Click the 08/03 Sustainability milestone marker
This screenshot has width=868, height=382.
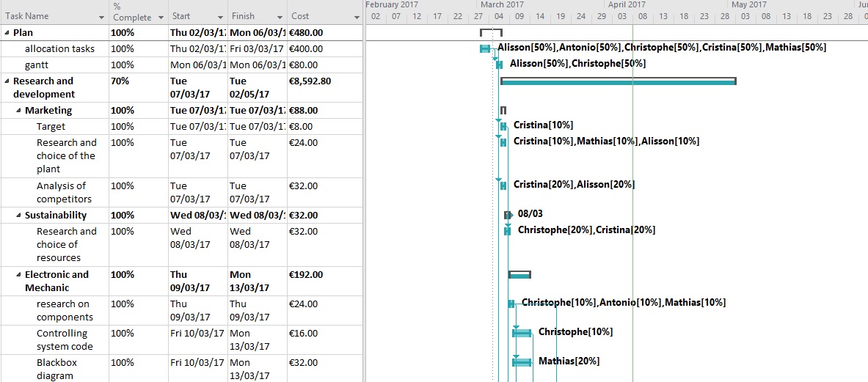click(508, 215)
